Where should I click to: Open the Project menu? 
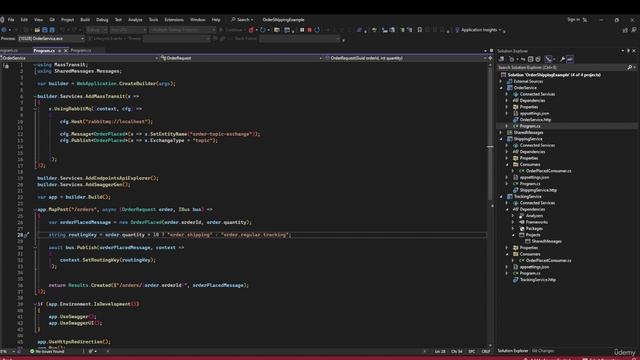pos(67,20)
